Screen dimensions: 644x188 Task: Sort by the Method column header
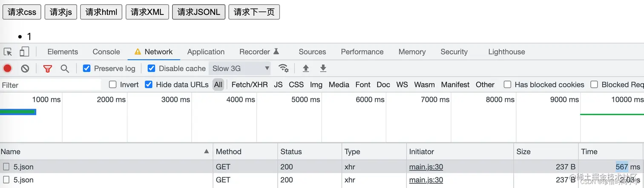click(x=245, y=151)
